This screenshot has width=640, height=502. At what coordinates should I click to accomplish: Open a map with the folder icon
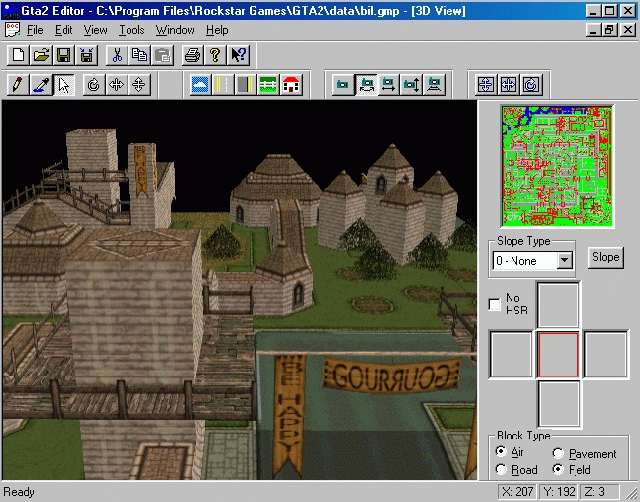tap(41, 55)
